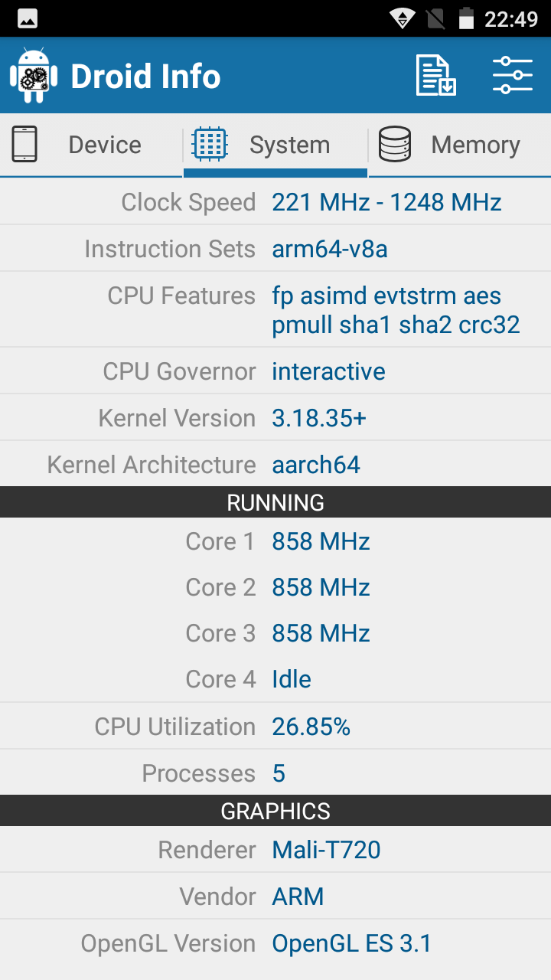Tap the phone icon beside Device

coord(24,144)
